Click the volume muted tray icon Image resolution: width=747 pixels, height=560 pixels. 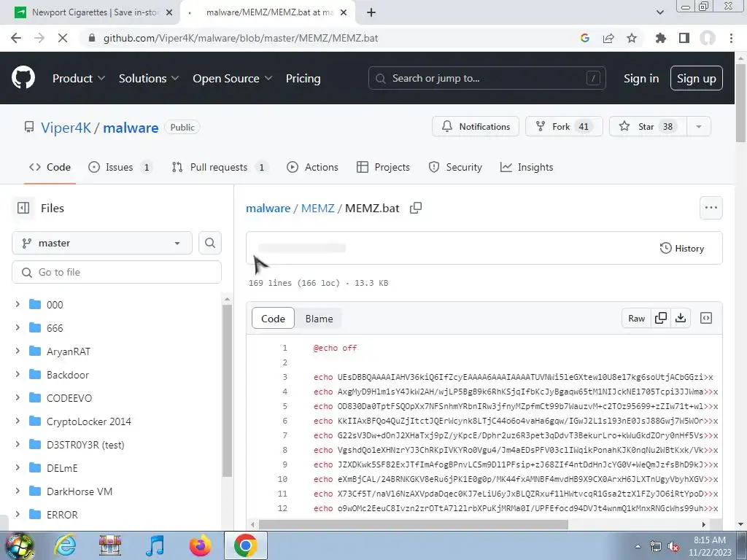tap(673, 547)
